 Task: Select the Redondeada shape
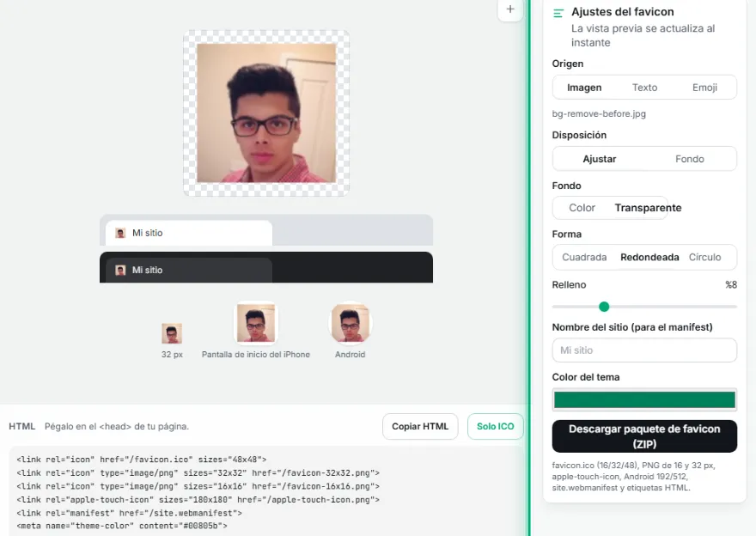click(x=649, y=258)
